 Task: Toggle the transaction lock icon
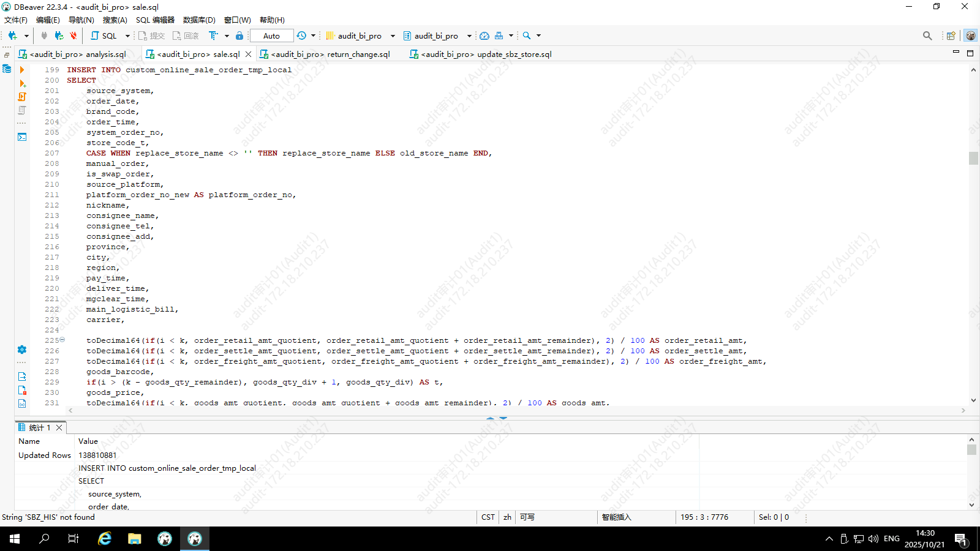point(239,36)
